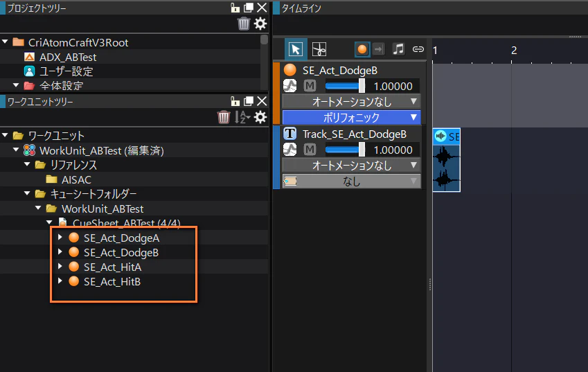The height and width of the screenshot is (372, 588).
Task: Click timeline ruler marker 2
Action: click(514, 51)
